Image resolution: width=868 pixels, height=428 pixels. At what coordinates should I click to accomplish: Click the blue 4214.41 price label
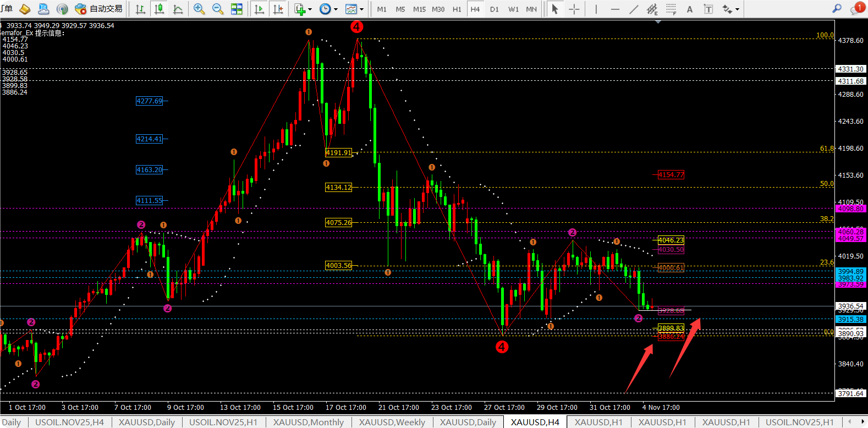[x=150, y=139]
